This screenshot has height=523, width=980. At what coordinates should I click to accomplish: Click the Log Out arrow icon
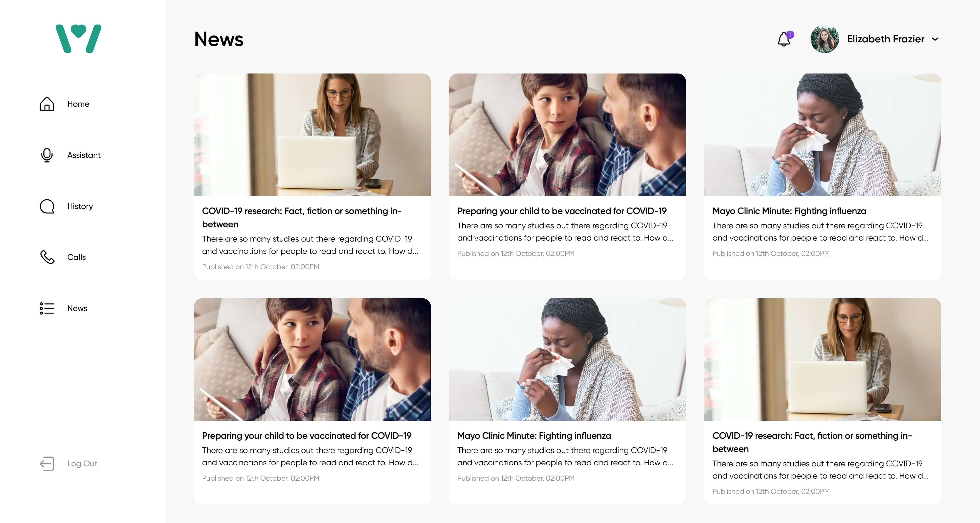[x=47, y=464]
